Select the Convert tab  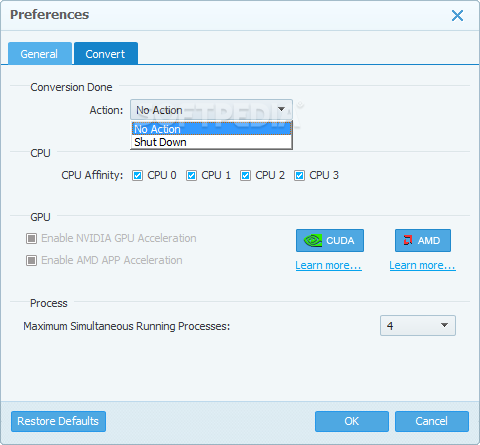point(106,53)
